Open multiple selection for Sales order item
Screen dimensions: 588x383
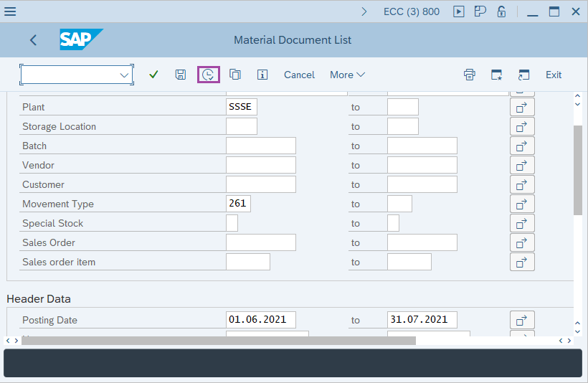point(522,263)
